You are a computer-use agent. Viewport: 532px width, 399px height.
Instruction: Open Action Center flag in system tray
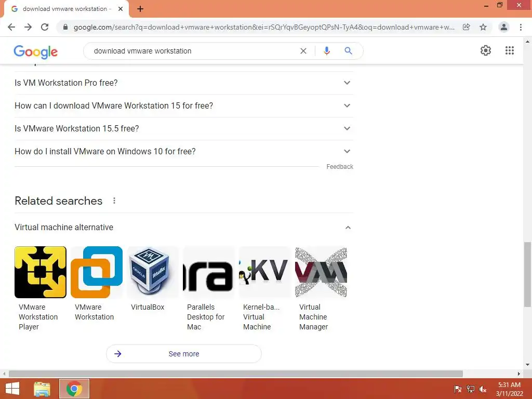[458, 389]
